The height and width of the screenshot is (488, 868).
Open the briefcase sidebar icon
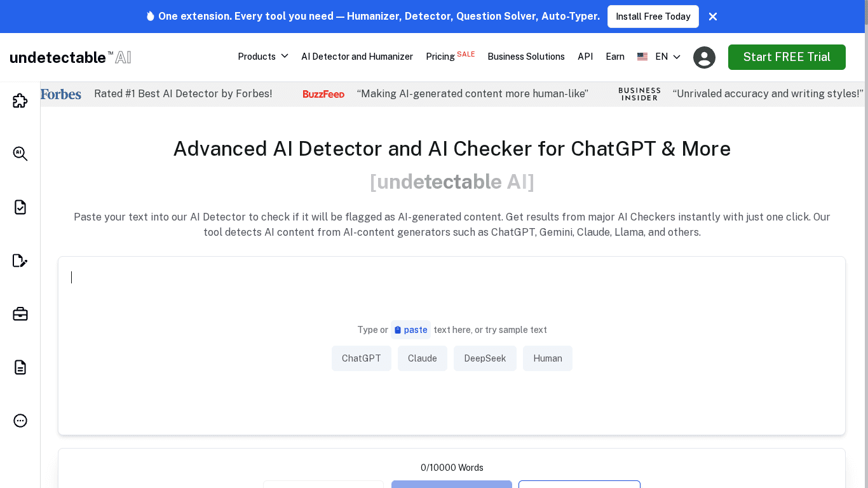pyautogui.click(x=20, y=314)
